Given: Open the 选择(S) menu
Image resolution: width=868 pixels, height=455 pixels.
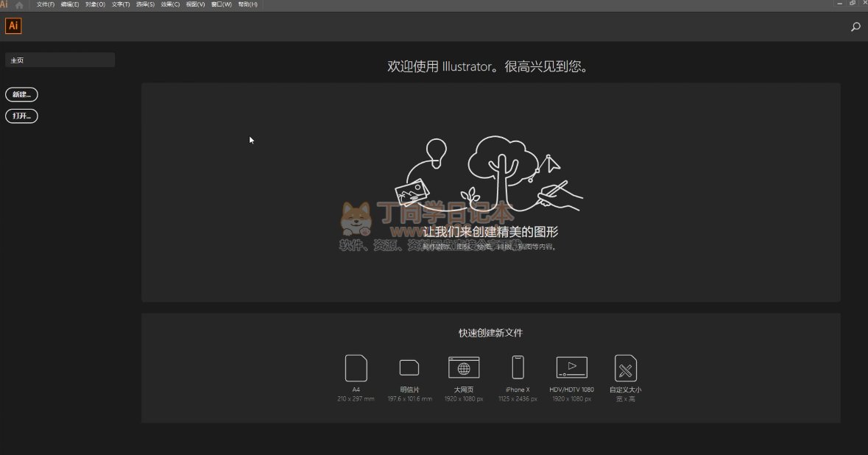Looking at the screenshot, I should [145, 4].
